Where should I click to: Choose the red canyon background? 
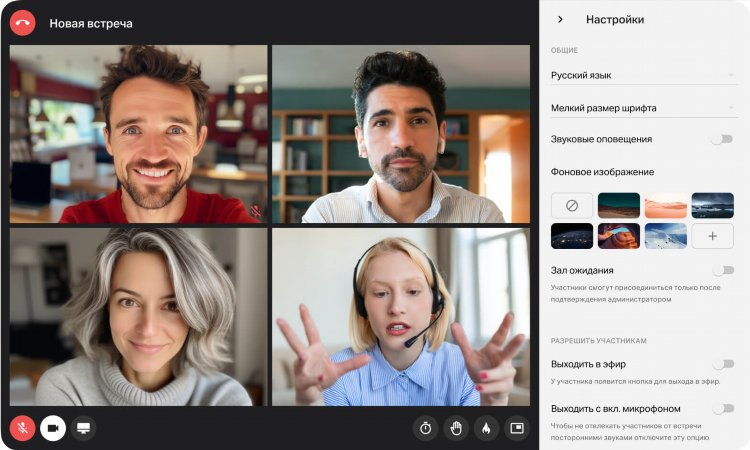[618, 236]
